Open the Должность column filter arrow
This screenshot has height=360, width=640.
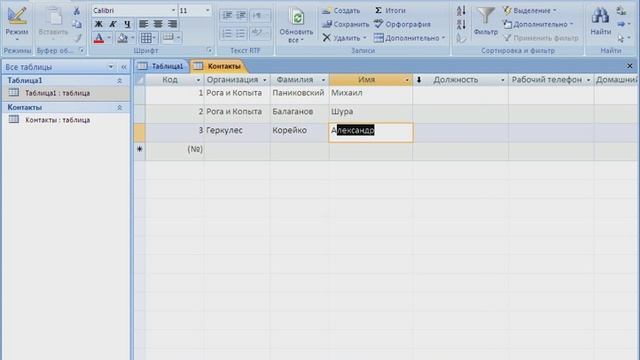[502, 80]
